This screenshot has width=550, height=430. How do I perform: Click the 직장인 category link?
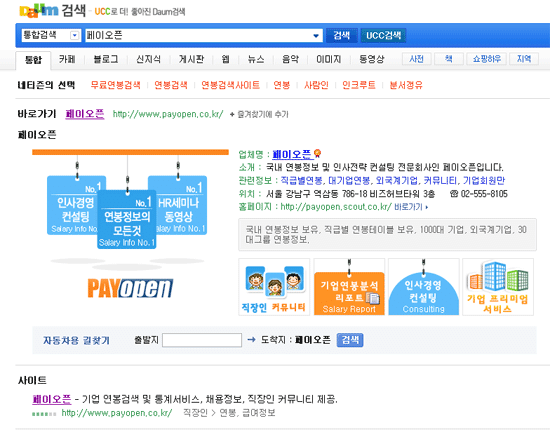[195, 413]
